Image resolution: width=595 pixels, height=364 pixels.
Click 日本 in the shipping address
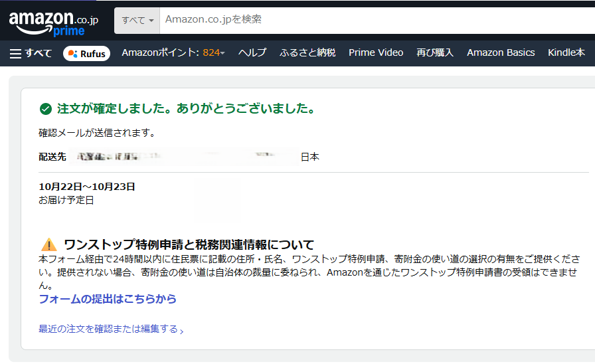(x=310, y=157)
